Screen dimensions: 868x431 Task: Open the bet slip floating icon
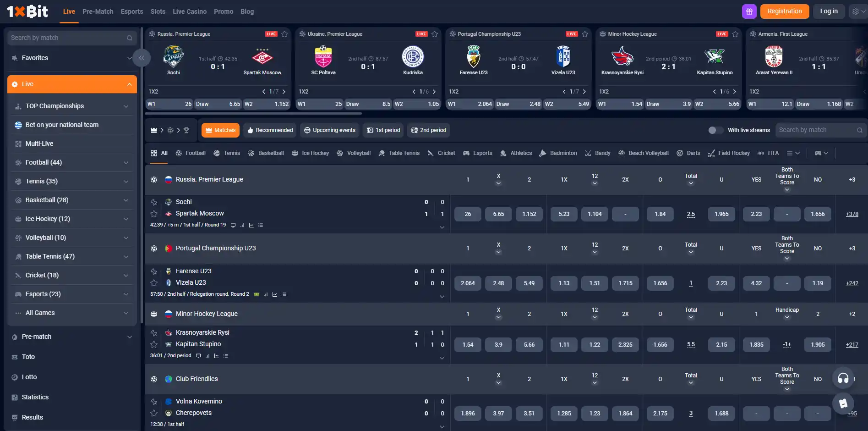pos(843,403)
